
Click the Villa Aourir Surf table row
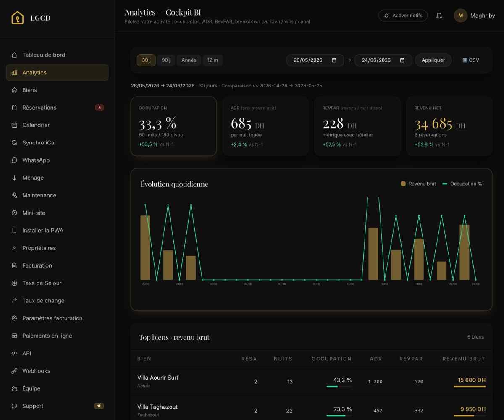click(311, 381)
